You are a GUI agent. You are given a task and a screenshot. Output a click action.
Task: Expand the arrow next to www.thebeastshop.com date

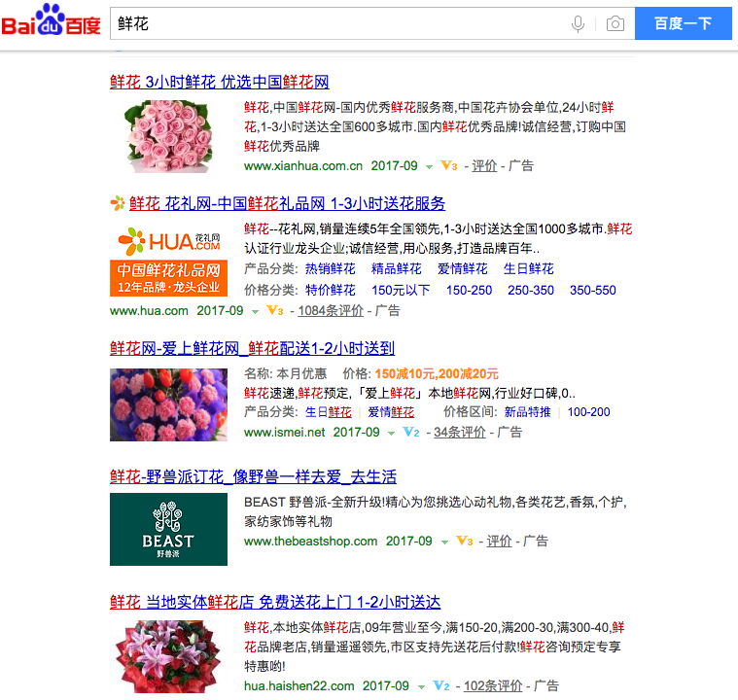[x=444, y=542]
